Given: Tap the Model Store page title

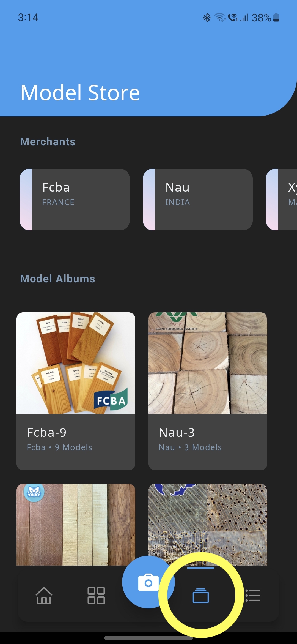Looking at the screenshot, I should pyautogui.click(x=80, y=93).
